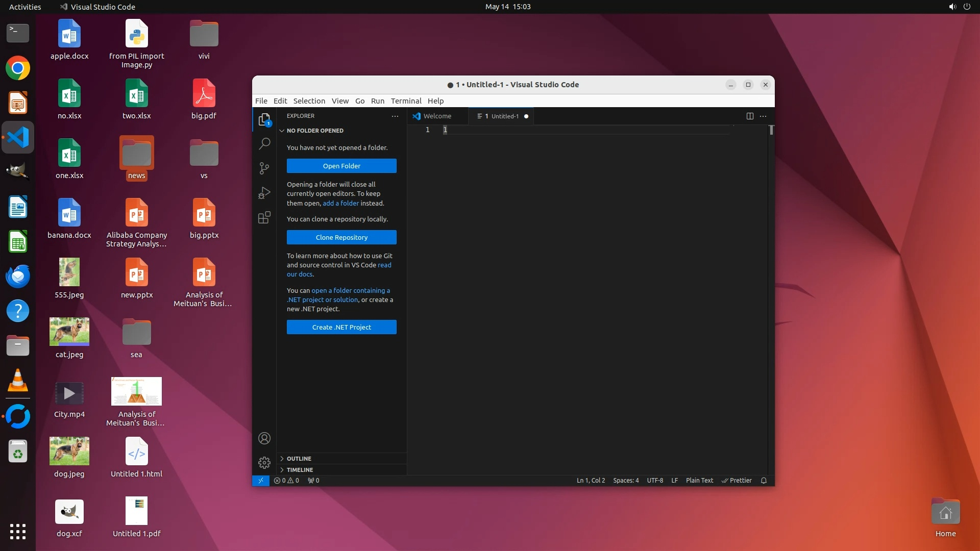Open notifications bell in status bar
980x551 pixels.
point(764,481)
